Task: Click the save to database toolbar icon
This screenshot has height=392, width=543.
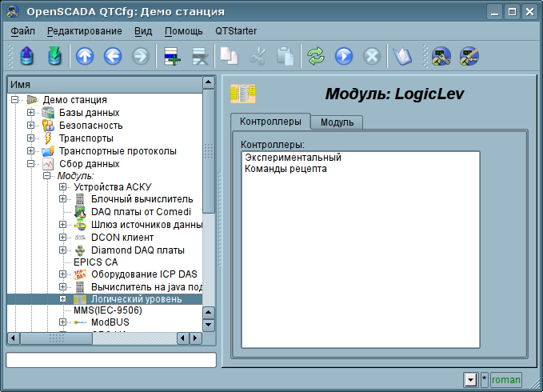Action: (x=54, y=56)
